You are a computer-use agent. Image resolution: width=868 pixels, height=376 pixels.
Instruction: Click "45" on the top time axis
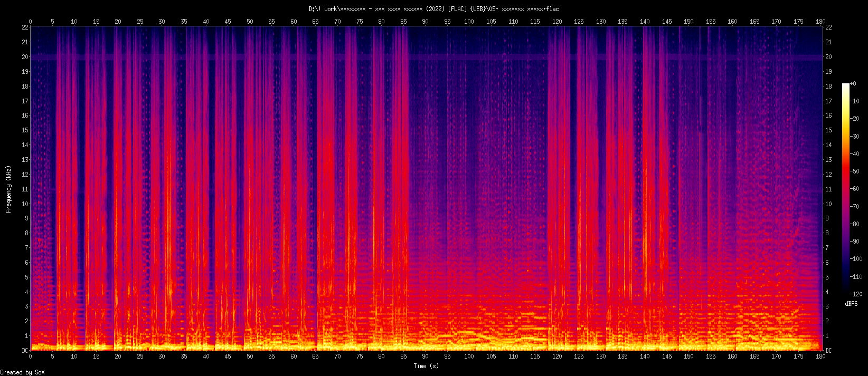(228, 22)
